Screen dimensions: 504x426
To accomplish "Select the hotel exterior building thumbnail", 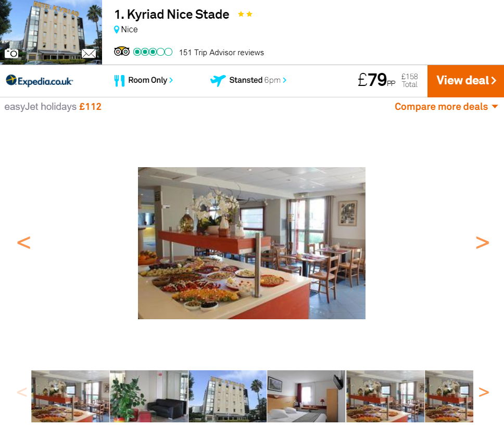I will (x=228, y=396).
